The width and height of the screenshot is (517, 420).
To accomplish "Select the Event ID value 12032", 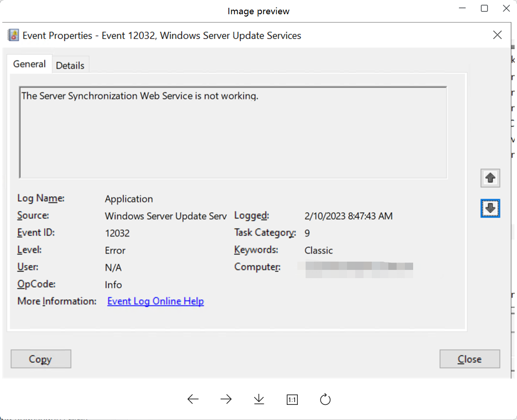I will point(117,233).
